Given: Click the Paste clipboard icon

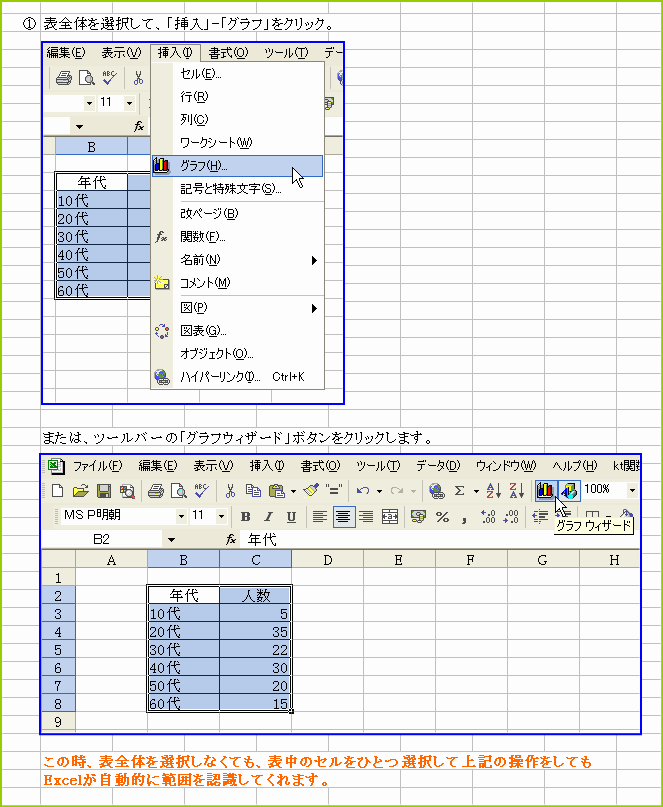Looking at the screenshot, I should coord(277,490).
